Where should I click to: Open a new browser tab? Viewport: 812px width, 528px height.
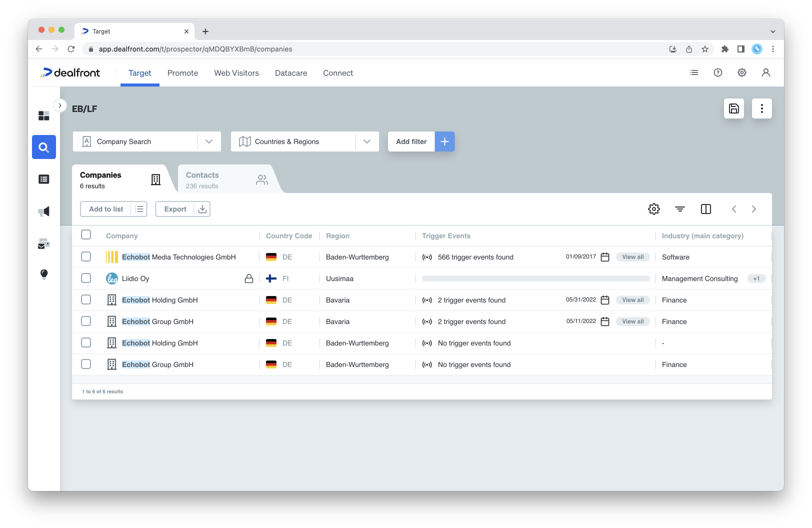tap(205, 31)
